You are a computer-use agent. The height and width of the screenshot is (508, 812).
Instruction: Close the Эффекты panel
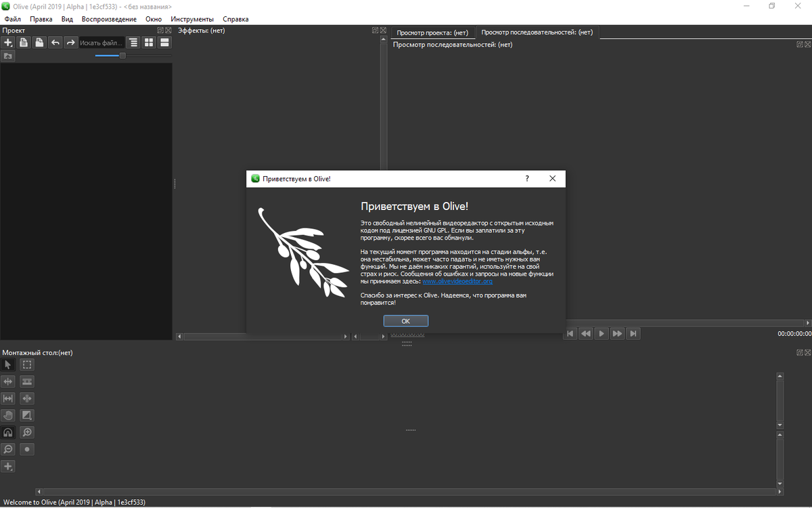point(382,30)
